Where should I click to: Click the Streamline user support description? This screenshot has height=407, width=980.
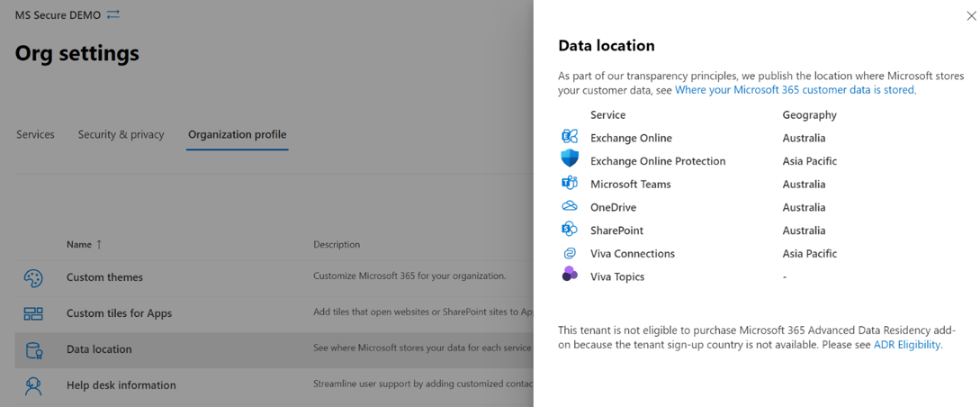(423, 384)
